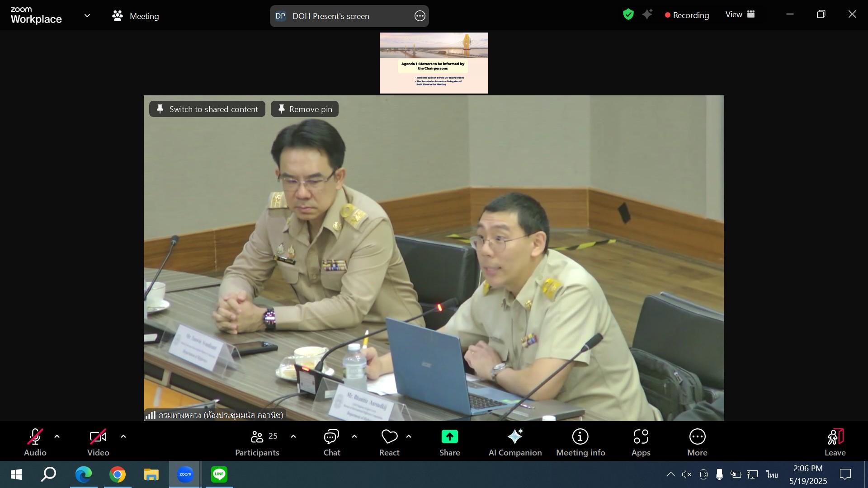Open the Participants list panel
This screenshot has height=488, width=868.
[x=257, y=442]
